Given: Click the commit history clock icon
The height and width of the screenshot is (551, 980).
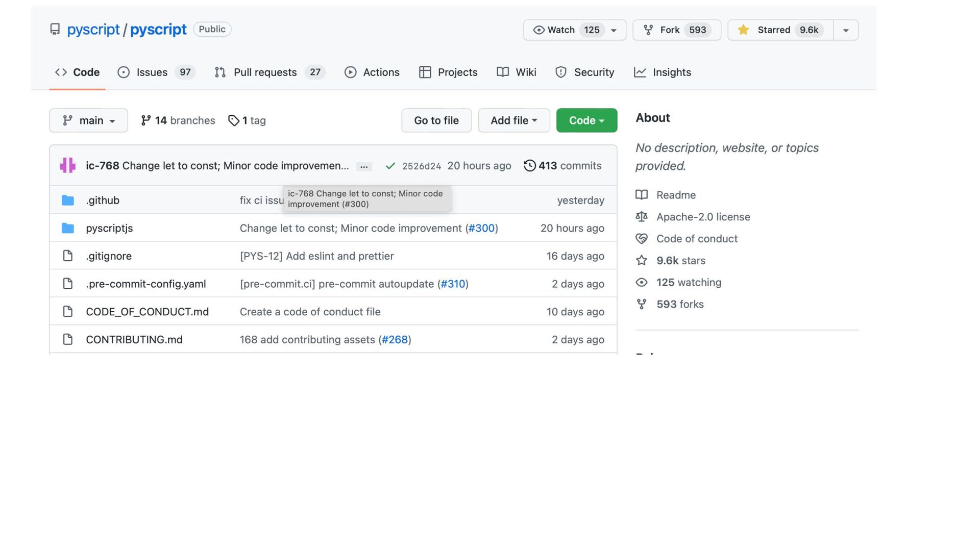Looking at the screenshot, I should (x=530, y=165).
